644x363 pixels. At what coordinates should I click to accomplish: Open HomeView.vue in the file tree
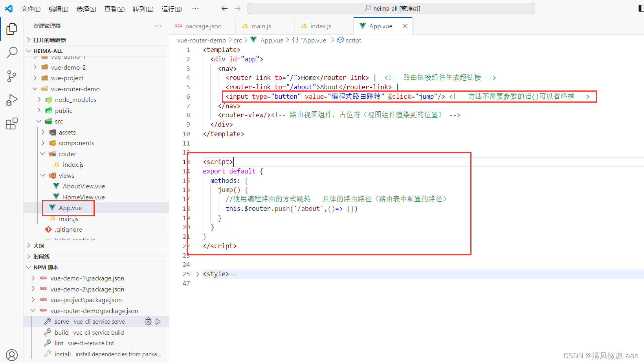click(96, 197)
